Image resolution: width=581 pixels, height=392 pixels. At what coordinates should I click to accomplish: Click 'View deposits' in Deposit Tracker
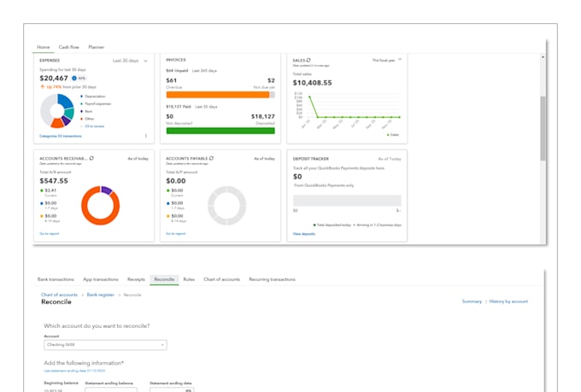coord(304,234)
